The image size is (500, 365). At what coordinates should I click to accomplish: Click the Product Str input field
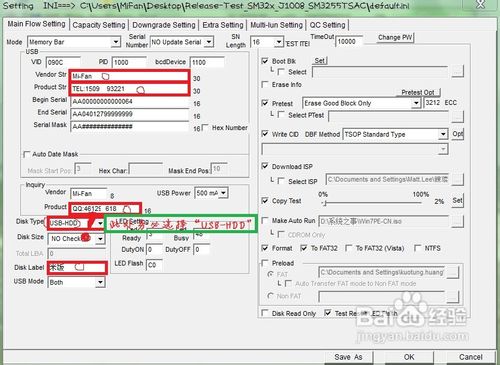coord(130,89)
